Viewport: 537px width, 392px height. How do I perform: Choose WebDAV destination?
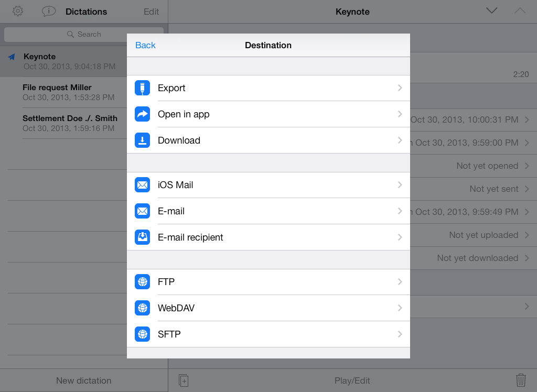coord(268,308)
